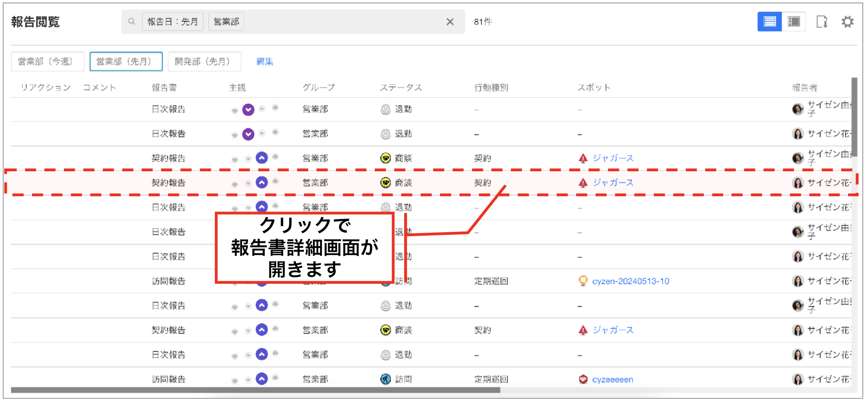The height and width of the screenshot is (404, 868).
Task: Open ジャガーズ spot link in サイゼン由美子's 契約報告 row
Action: [x=613, y=158]
